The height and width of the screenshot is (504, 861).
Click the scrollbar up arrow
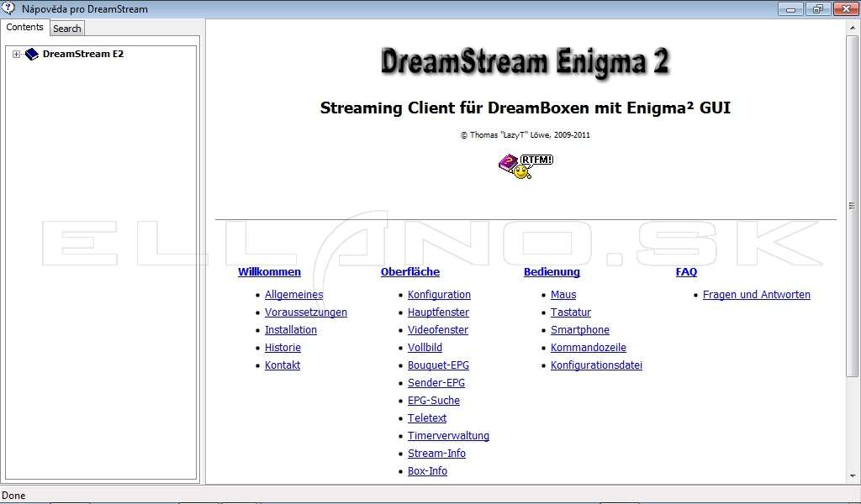click(853, 27)
